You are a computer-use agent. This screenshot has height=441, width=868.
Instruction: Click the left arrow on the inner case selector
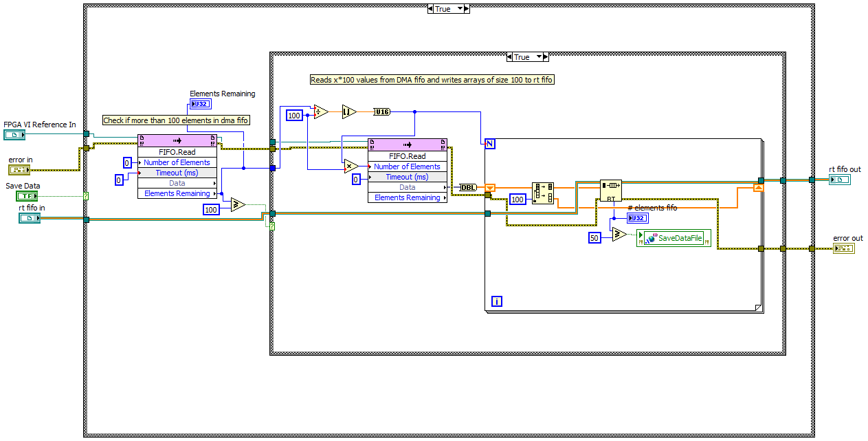coord(509,57)
